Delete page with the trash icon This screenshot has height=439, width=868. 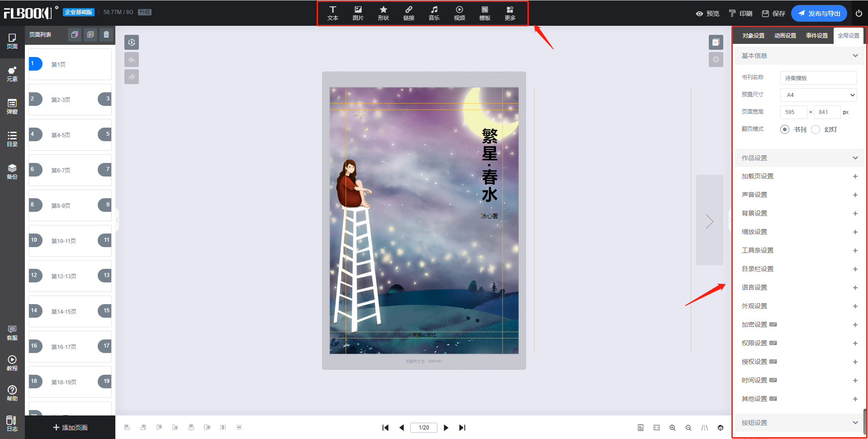click(106, 34)
